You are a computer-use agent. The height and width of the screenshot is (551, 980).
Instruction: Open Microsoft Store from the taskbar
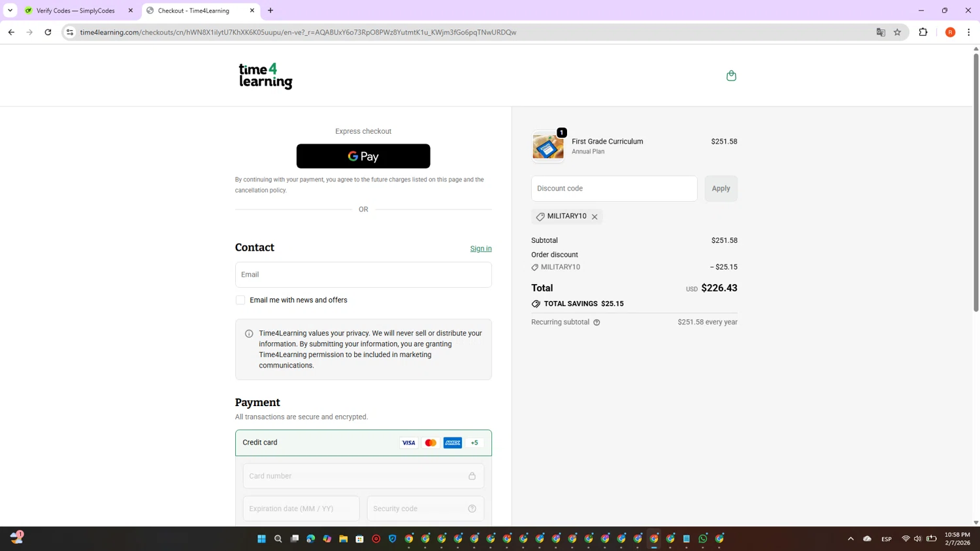click(x=359, y=539)
